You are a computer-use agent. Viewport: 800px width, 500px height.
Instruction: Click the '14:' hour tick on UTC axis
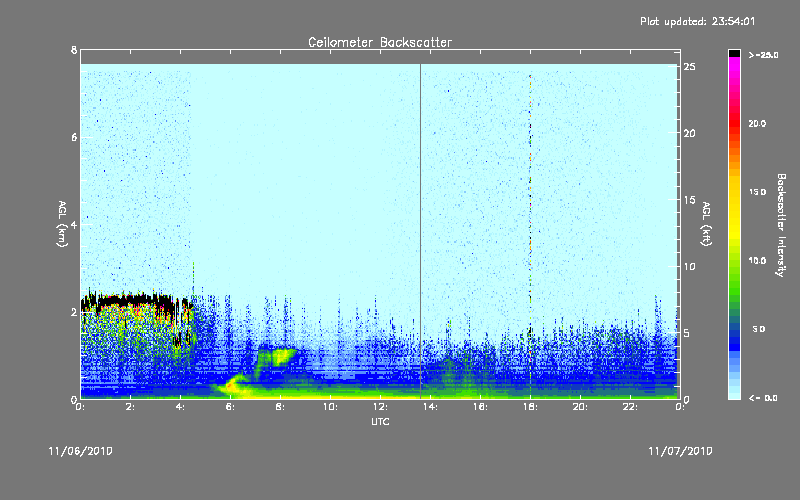(x=430, y=407)
